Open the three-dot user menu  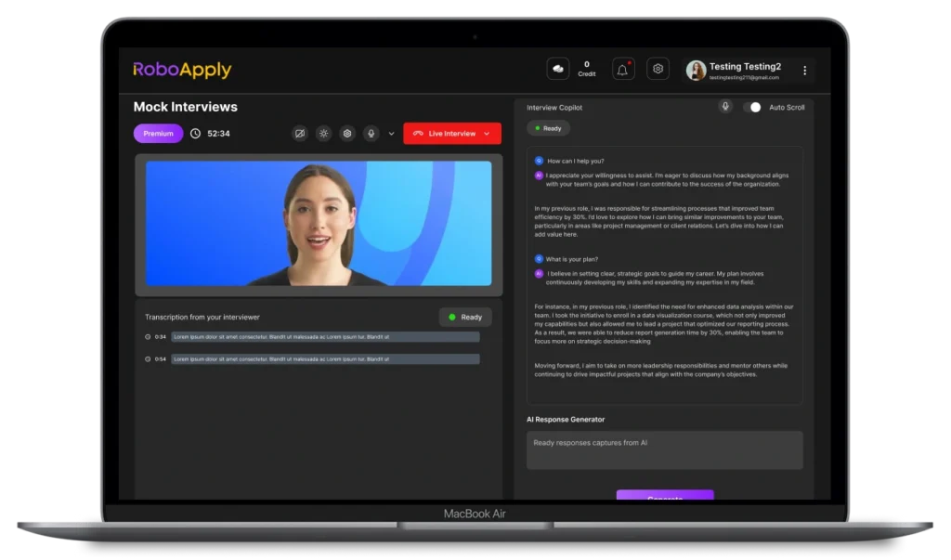(x=804, y=70)
